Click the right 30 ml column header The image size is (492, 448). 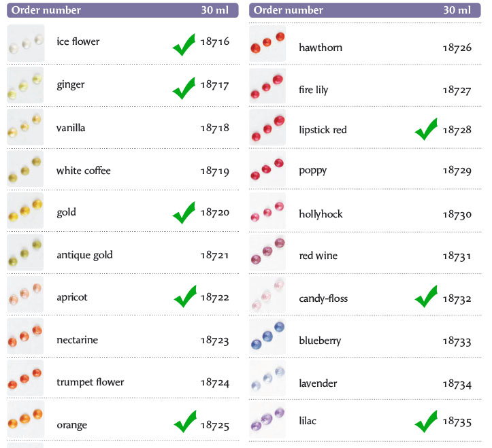(457, 10)
